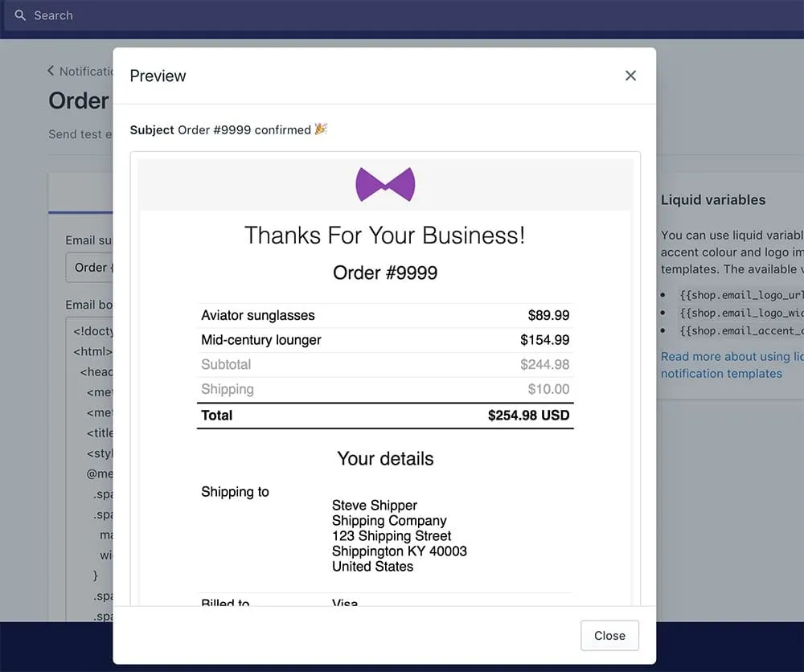
Task: Click the 'Thanks For Your Business!' heading
Action: tap(385, 235)
